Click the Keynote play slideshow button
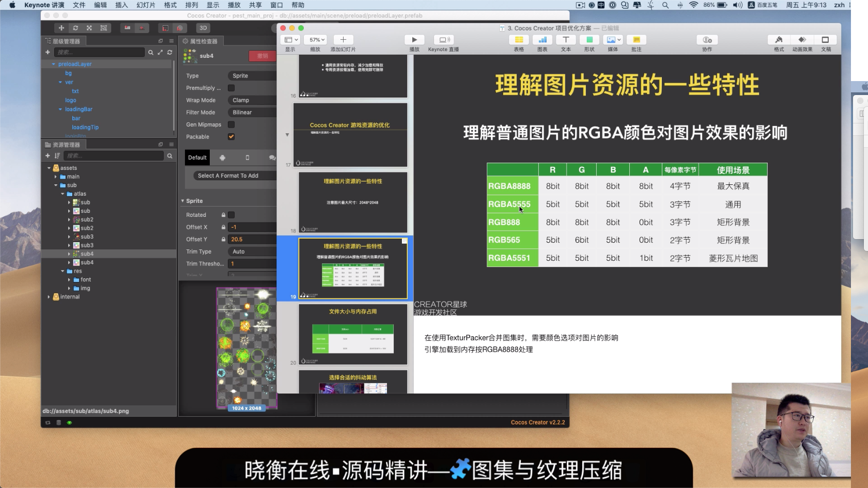Screen dimensions: 868x488 (x=414, y=40)
